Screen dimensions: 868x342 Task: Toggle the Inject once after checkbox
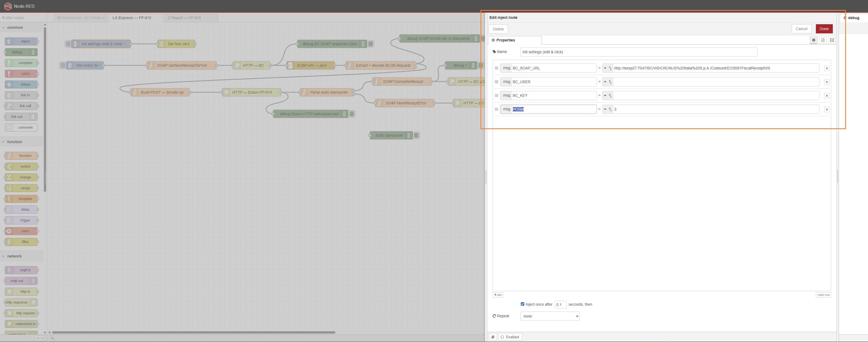[x=522, y=304]
